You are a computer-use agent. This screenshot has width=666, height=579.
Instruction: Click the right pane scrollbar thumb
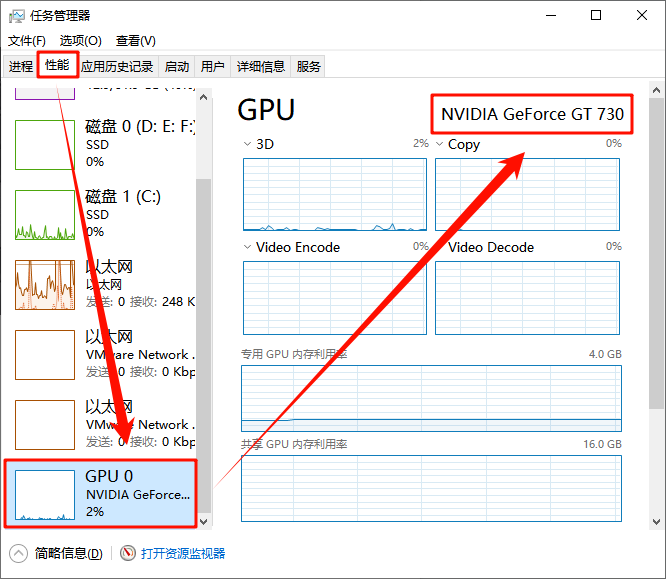pos(656,254)
